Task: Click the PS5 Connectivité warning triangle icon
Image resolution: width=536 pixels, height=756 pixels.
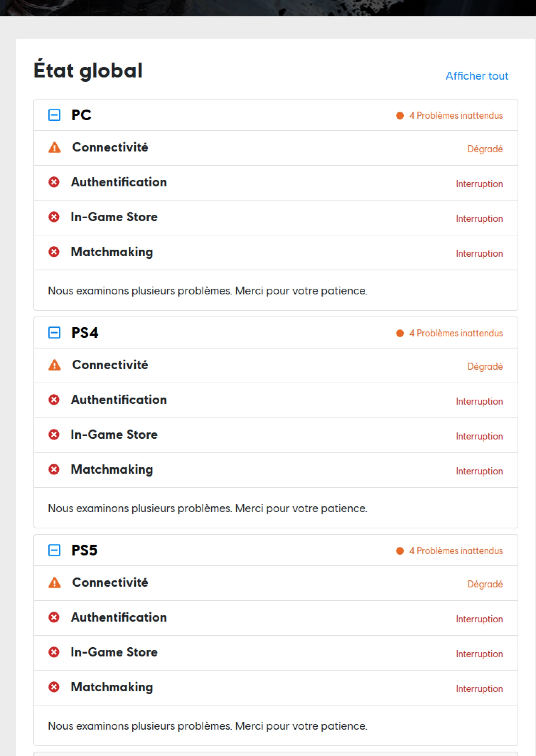Action: 54,583
